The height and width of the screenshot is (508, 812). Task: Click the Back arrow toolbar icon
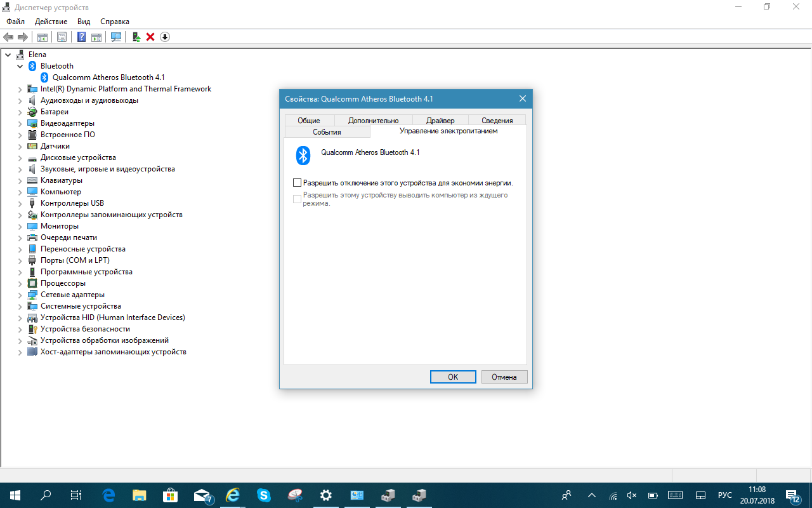click(8, 37)
